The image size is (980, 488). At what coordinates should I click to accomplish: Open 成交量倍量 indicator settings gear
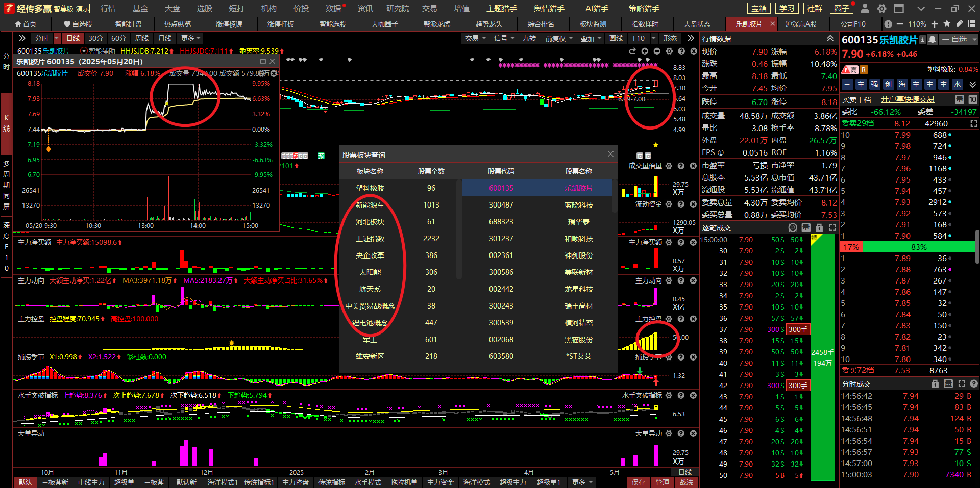(669, 166)
